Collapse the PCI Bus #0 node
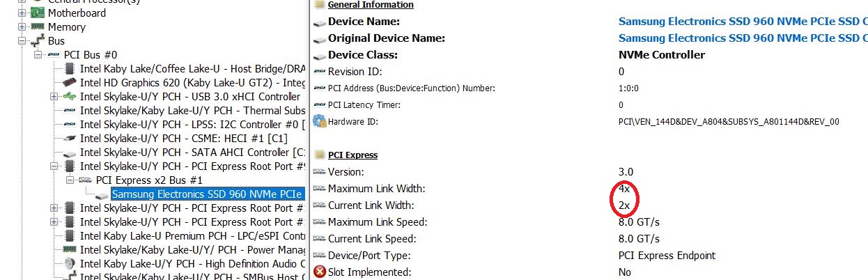 pyautogui.click(x=38, y=55)
